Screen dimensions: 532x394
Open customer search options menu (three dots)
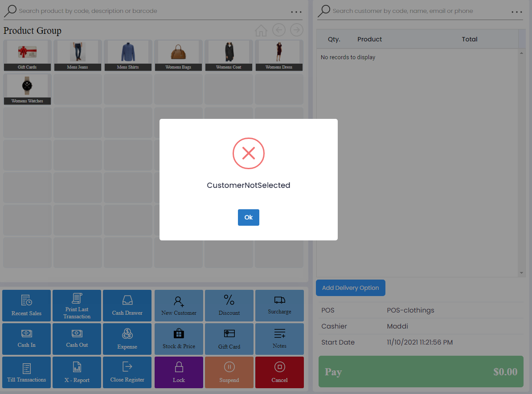tap(517, 12)
